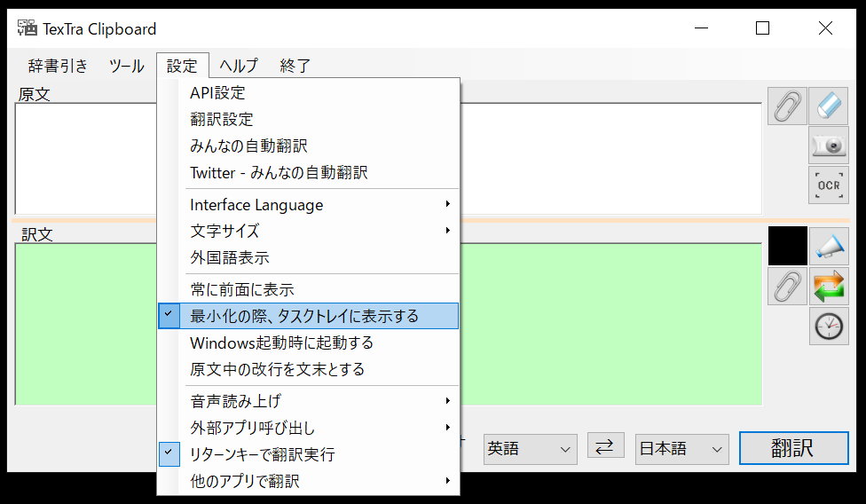Expand the 文字サイズ submenu
Screen dimensions: 866x504
308,231
